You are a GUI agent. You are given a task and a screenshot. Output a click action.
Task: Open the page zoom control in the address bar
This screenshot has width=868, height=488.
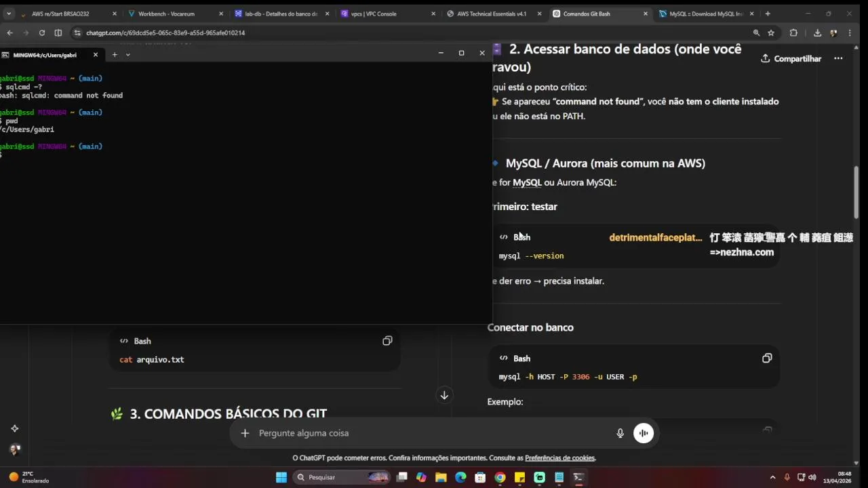[x=756, y=33]
